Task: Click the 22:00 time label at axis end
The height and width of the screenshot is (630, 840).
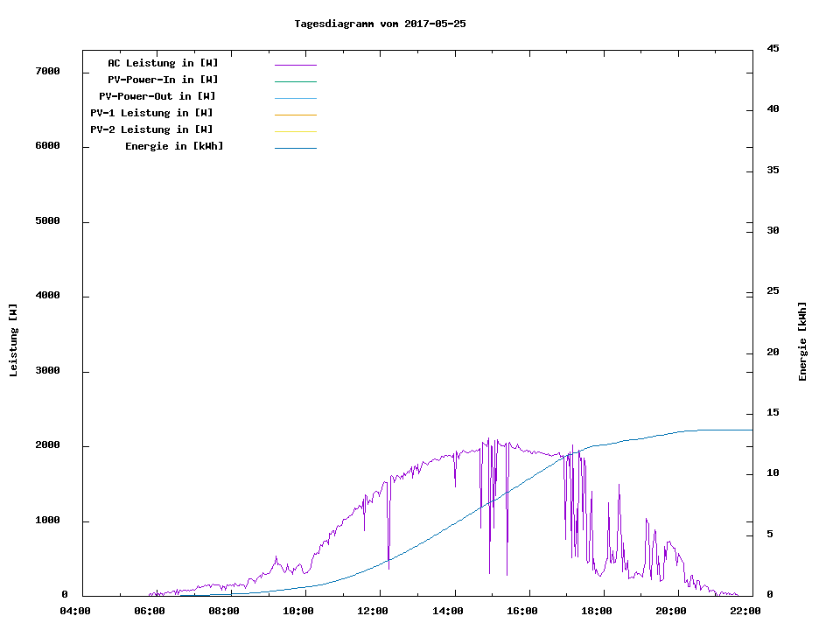Action: [745, 612]
